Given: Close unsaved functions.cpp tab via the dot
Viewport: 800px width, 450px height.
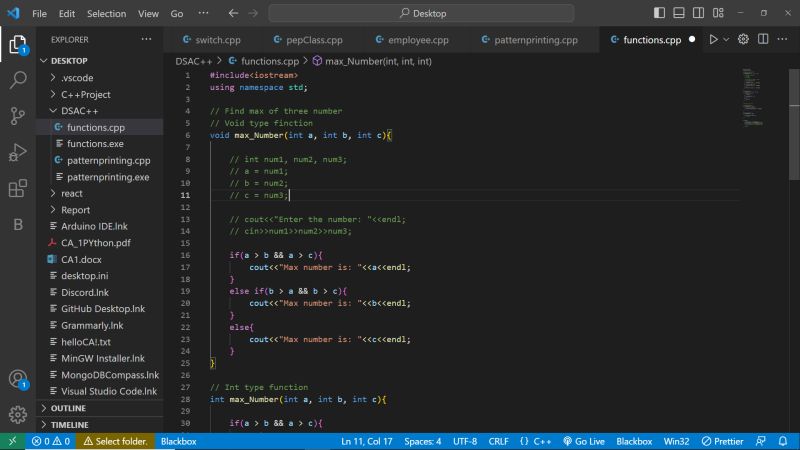Looking at the screenshot, I should coord(692,39).
